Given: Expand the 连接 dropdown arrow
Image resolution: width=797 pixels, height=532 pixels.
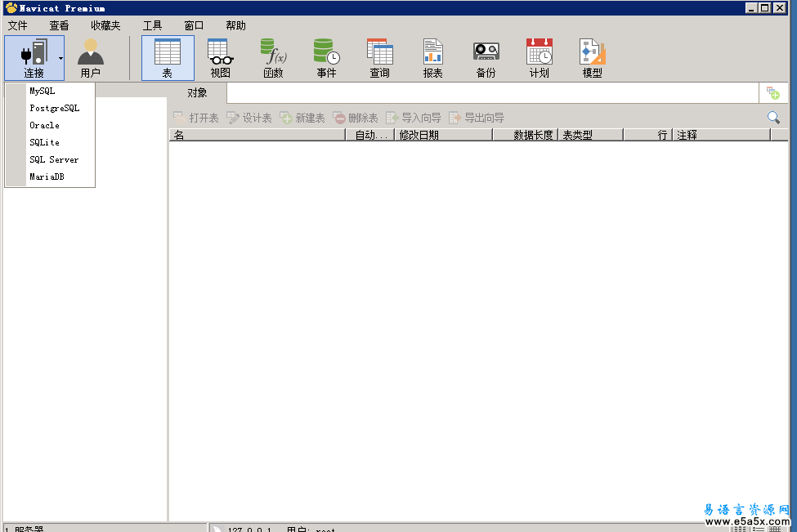Looking at the screenshot, I should click(x=60, y=59).
